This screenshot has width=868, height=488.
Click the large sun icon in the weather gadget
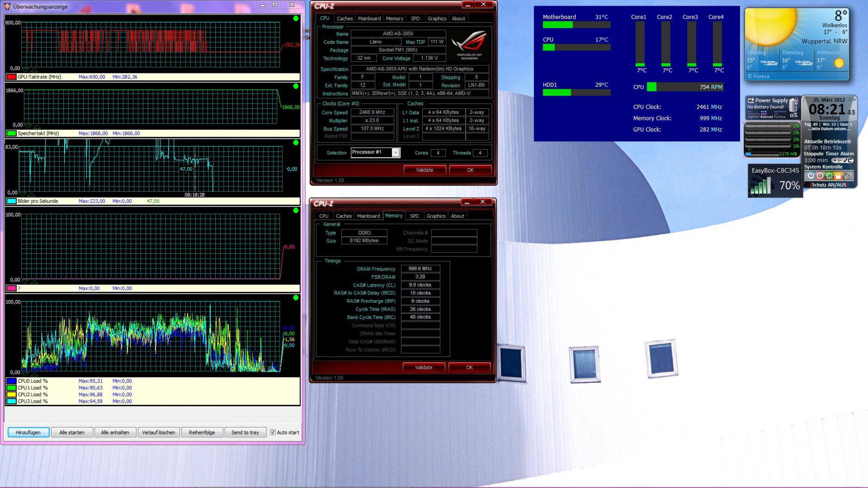click(x=771, y=27)
